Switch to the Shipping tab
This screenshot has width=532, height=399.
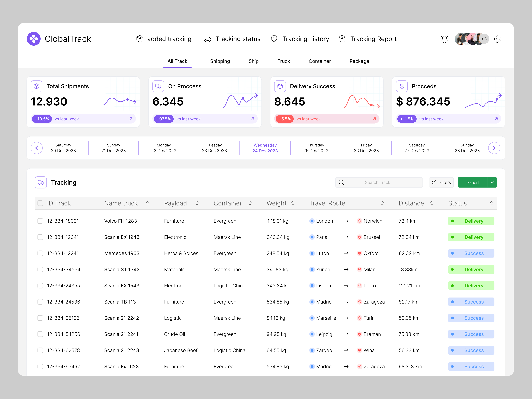tap(220, 61)
